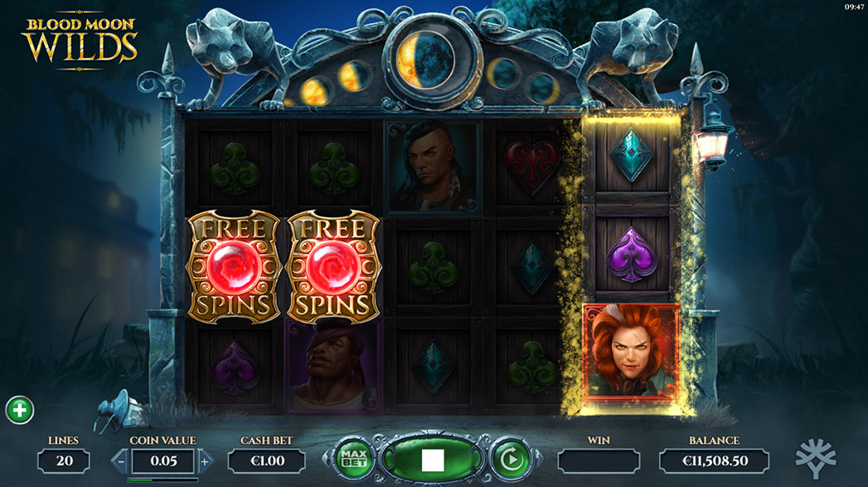868x487 pixels.
Task: Select the second Free Spins scatter symbol
Action: click(x=333, y=266)
